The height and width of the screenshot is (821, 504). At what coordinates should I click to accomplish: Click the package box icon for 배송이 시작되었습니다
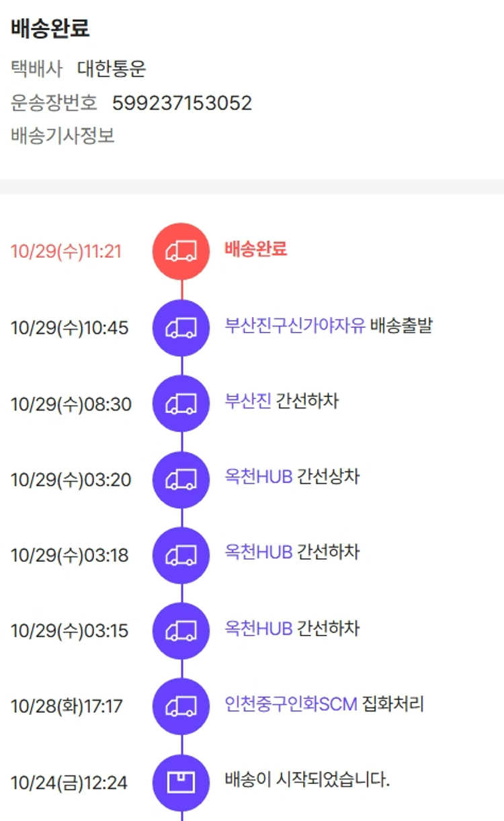click(181, 783)
